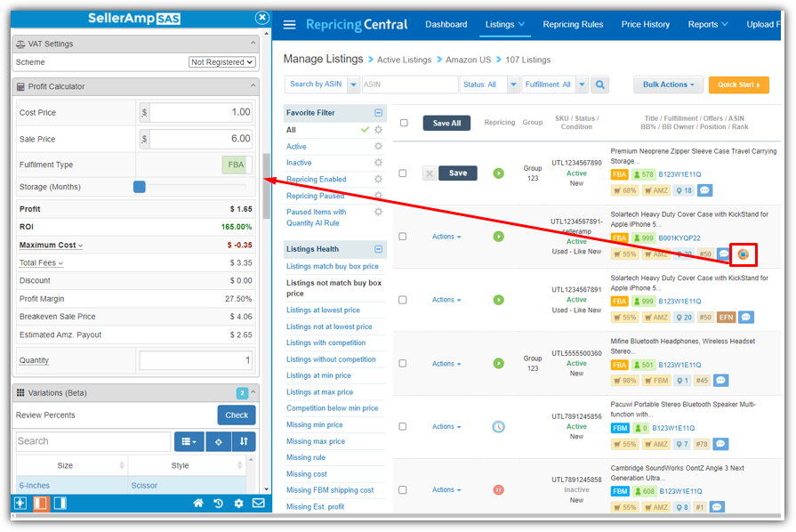The width and height of the screenshot is (796, 532).
Task: Open SellerAmp history clock icon
Action: [x=218, y=503]
